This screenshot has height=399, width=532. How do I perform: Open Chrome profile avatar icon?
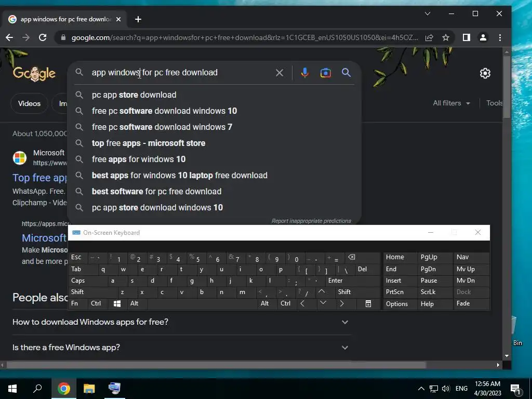click(x=483, y=37)
